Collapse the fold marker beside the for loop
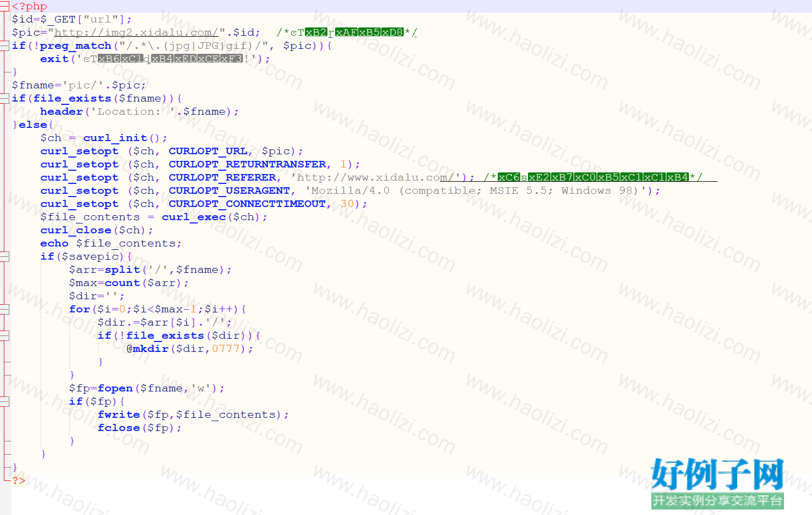 (x=4, y=309)
